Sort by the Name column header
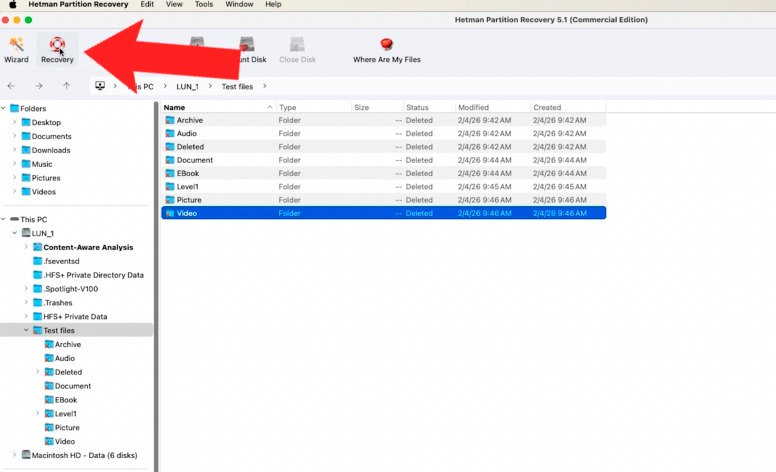 tap(218, 107)
